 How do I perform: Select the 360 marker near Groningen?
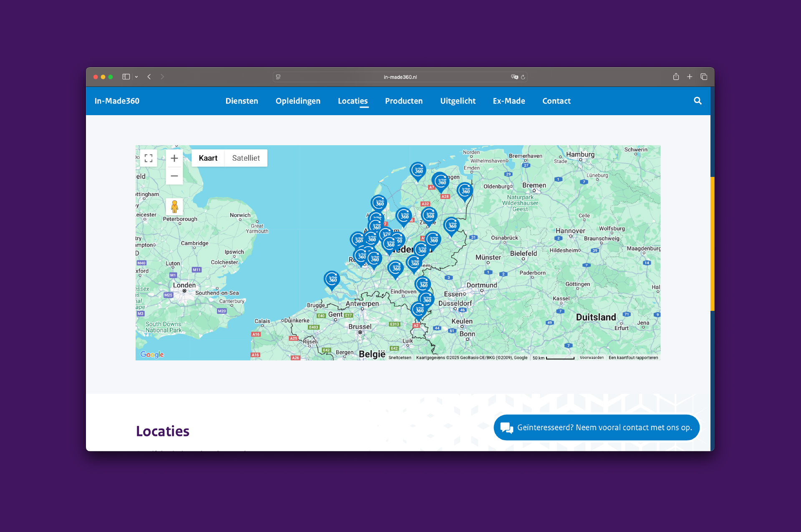click(x=441, y=182)
